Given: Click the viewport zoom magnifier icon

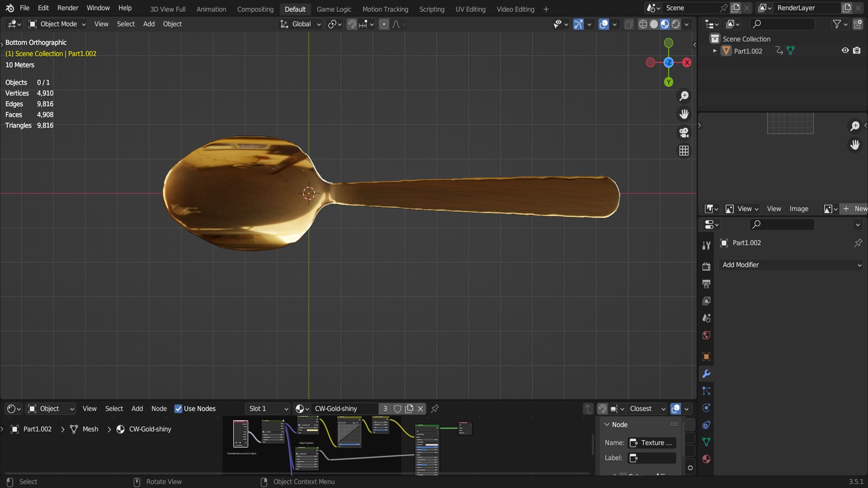Looking at the screenshot, I should [684, 96].
